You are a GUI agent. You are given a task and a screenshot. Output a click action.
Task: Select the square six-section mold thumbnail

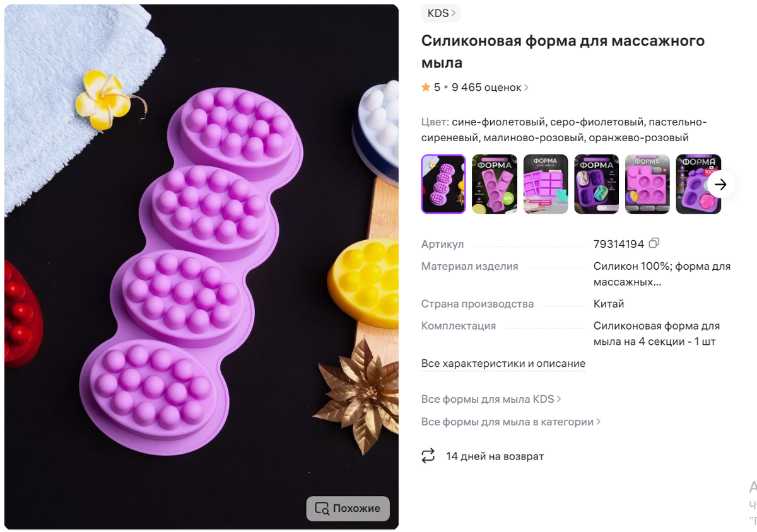click(546, 184)
